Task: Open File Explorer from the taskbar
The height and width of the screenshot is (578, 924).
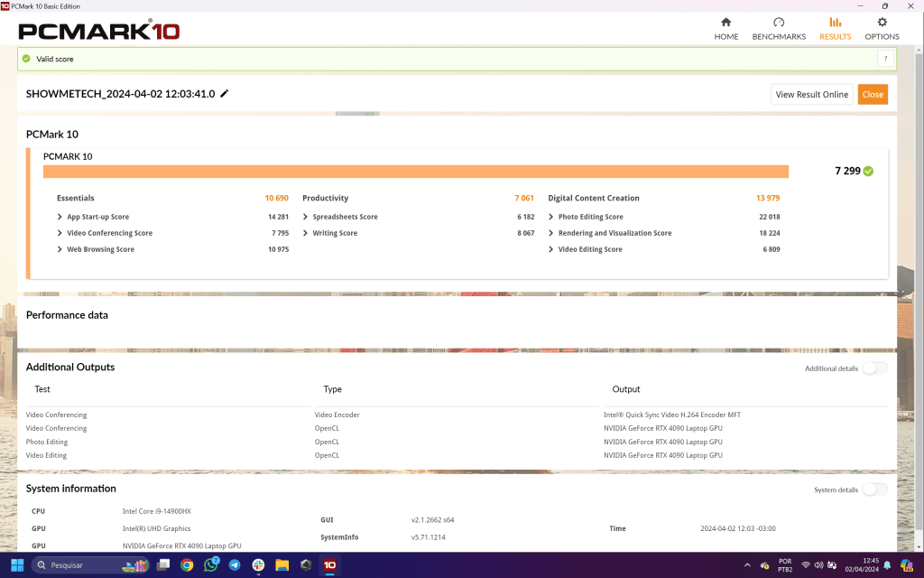Action: [x=282, y=565]
